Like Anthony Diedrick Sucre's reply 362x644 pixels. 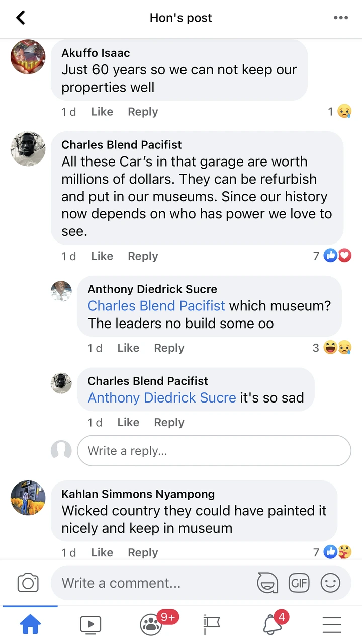(x=128, y=348)
